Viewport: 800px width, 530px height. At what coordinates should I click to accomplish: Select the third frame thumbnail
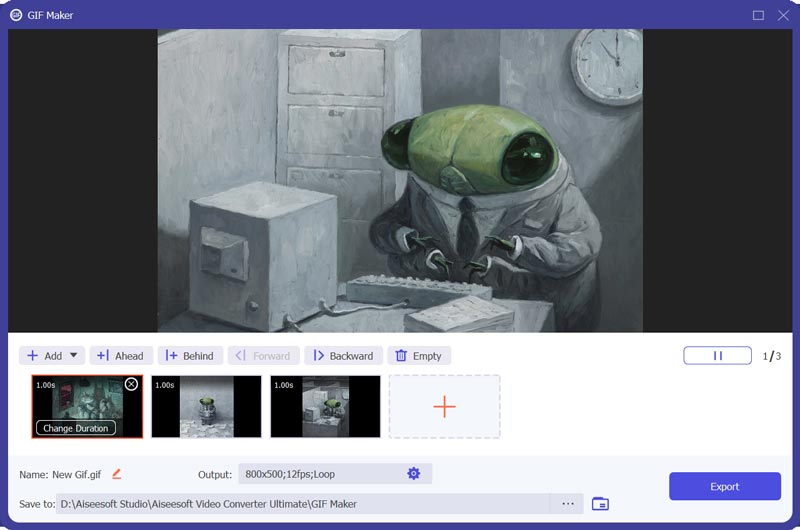326,407
